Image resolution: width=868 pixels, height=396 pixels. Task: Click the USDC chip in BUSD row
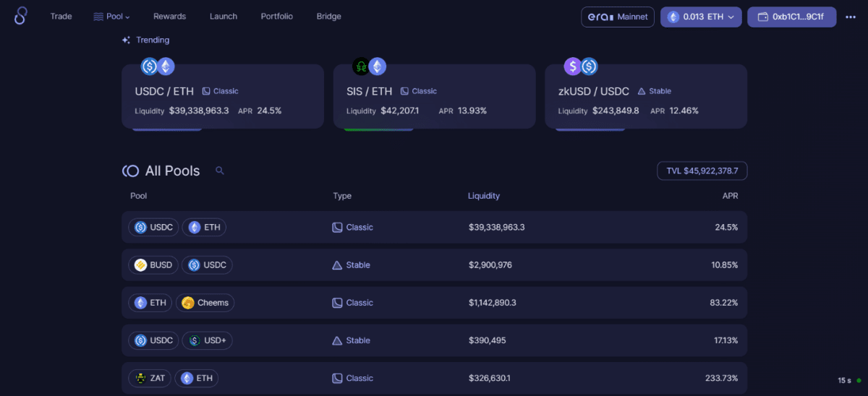[x=207, y=265]
